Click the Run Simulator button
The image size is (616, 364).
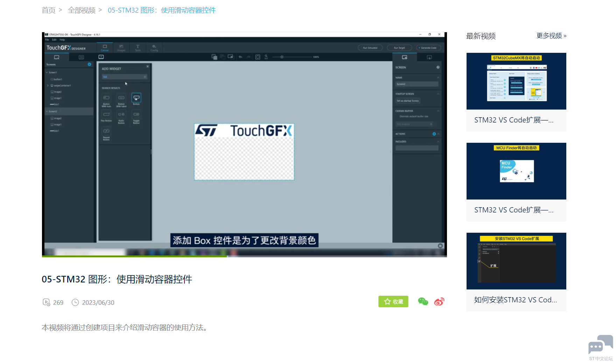coord(370,48)
